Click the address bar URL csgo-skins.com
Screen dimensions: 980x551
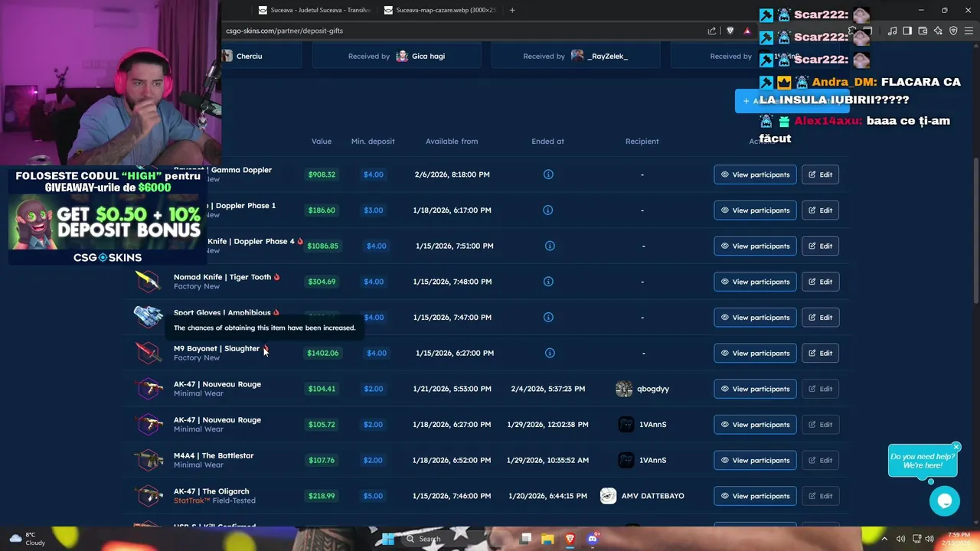point(284,31)
